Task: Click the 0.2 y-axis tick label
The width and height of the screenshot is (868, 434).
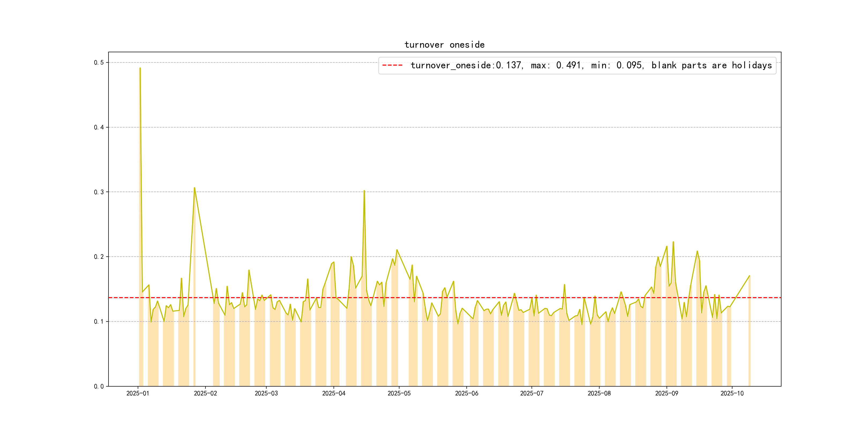Action: click(x=99, y=257)
